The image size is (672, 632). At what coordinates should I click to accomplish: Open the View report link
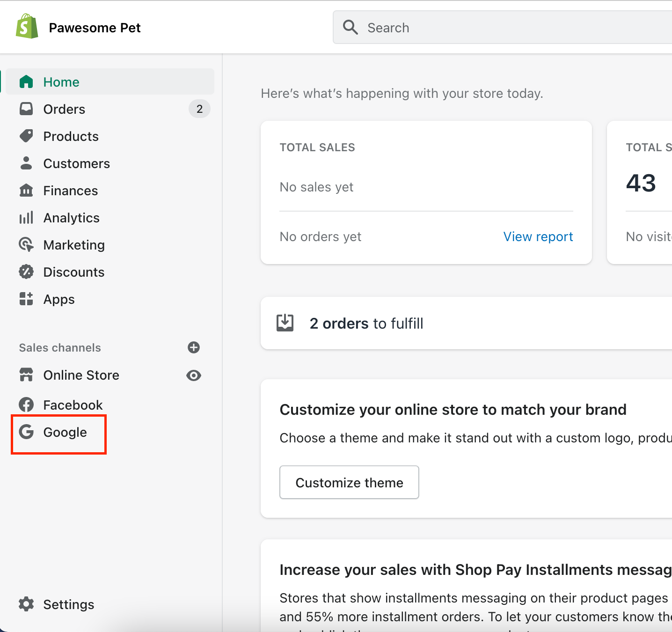[538, 237]
